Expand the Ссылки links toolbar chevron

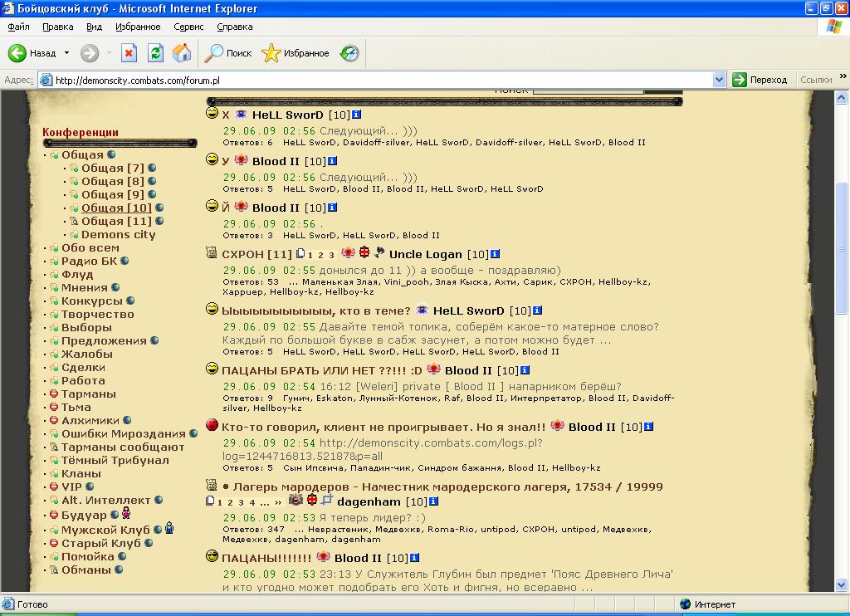pos(843,76)
